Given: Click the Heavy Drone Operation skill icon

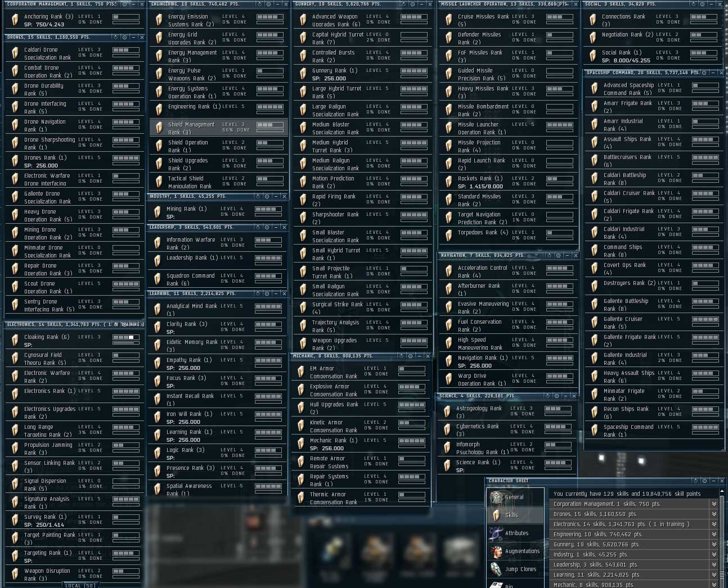Looking at the screenshot, I should pyautogui.click(x=15, y=215).
